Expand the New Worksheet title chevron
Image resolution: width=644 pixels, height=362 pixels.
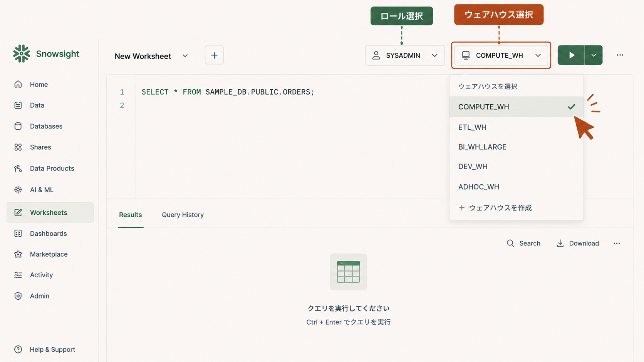click(185, 56)
